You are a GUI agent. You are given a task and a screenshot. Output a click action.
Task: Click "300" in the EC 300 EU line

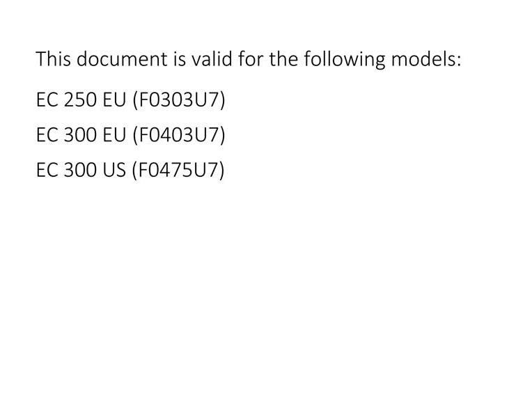pyautogui.click(x=80, y=134)
